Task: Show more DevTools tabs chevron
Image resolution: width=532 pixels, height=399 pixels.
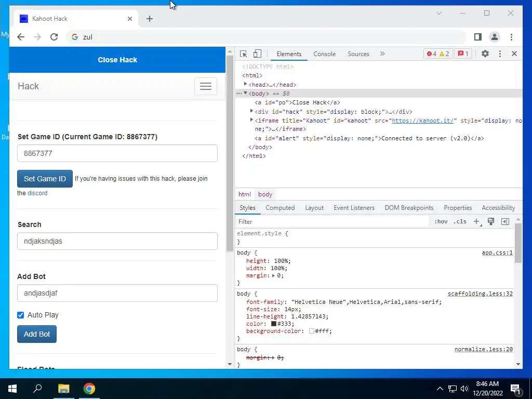Action: (382, 54)
